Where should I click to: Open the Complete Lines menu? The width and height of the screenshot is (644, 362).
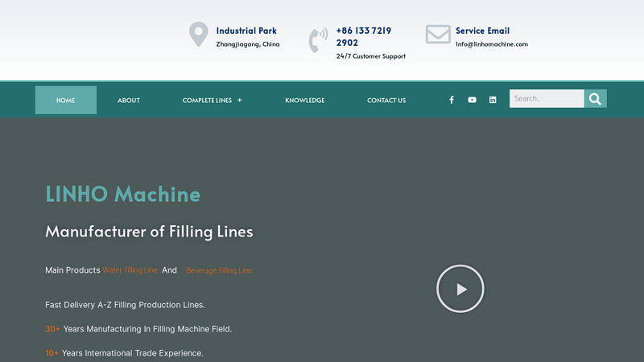pyautogui.click(x=207, y=100)
